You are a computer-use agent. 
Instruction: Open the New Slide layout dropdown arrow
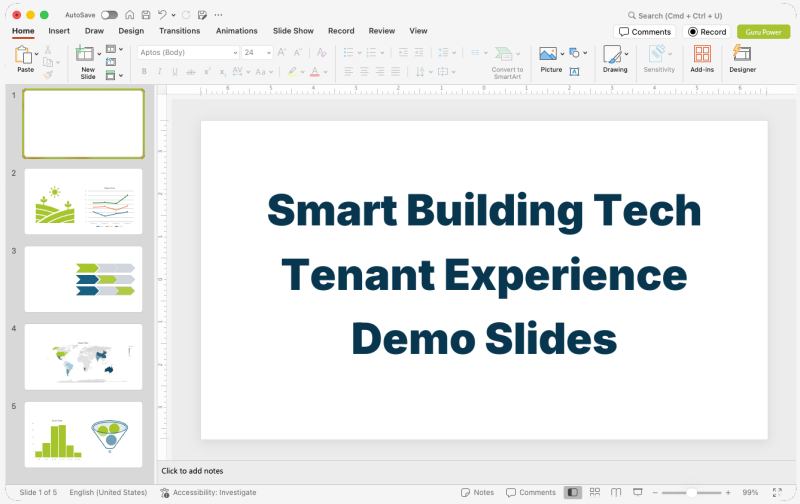(x=99, y=54)
